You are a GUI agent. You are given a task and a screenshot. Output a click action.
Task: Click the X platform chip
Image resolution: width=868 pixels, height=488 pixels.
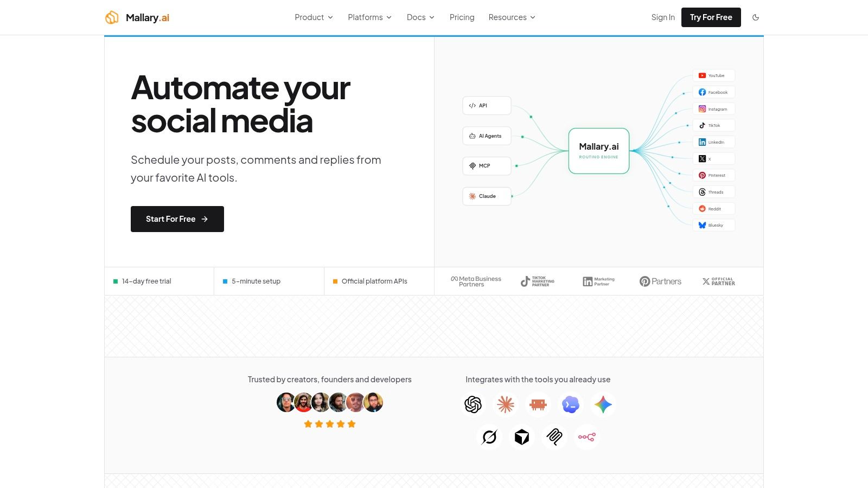click(x=714, y=159)
